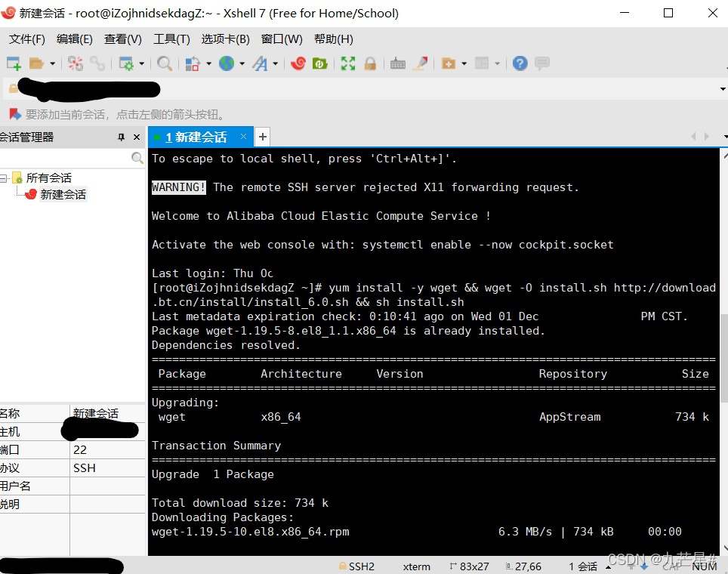Screen dimensions: 728x574
Task: Click the up triangle beside 1 会话
Action: [x=608, y=567]
